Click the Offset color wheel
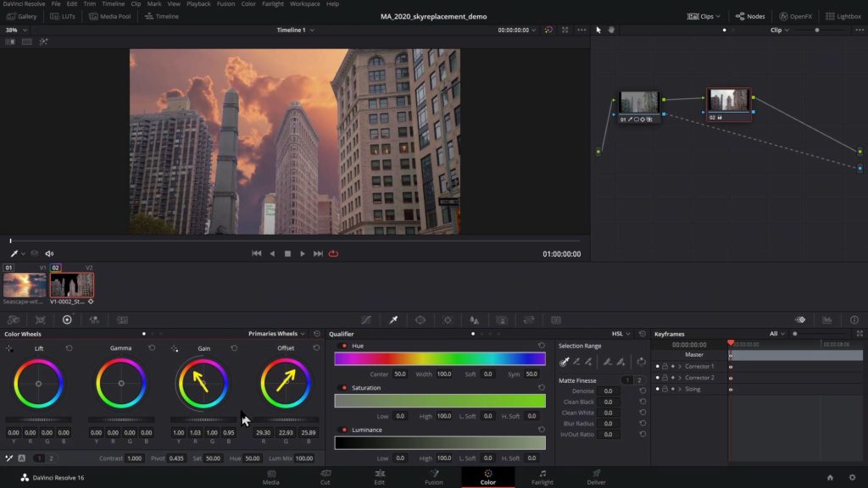 [x=286, y=383]
